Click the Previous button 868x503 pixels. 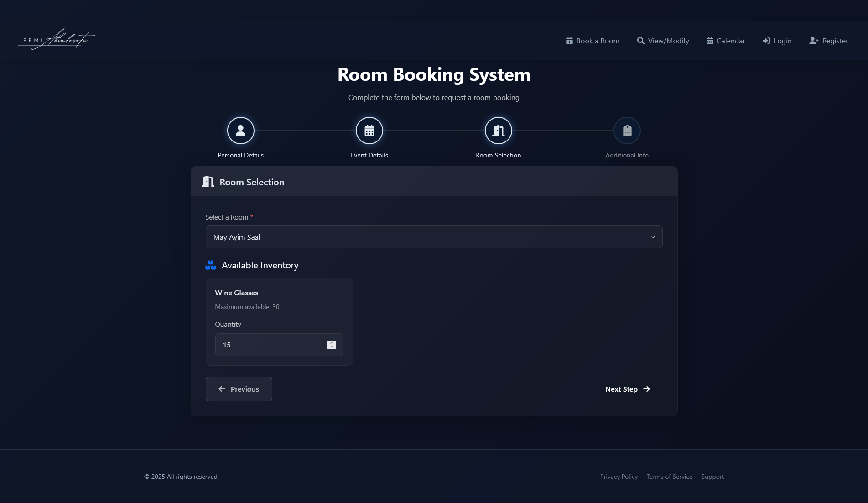(x=239, y=389)
